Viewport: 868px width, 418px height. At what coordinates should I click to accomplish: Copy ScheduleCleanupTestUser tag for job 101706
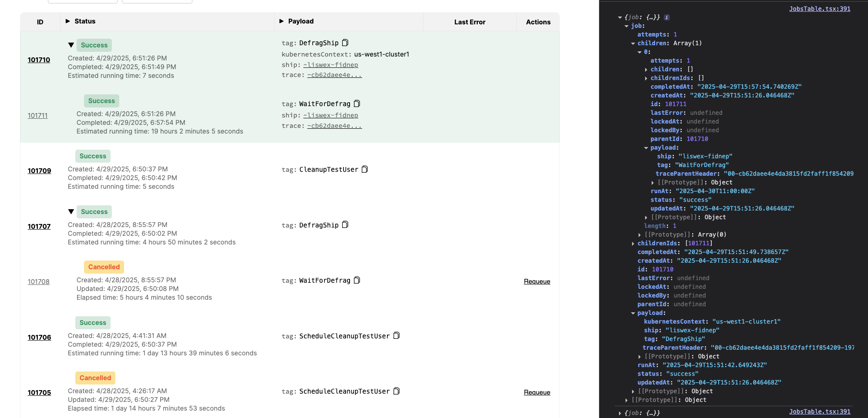tap(397, 335)
